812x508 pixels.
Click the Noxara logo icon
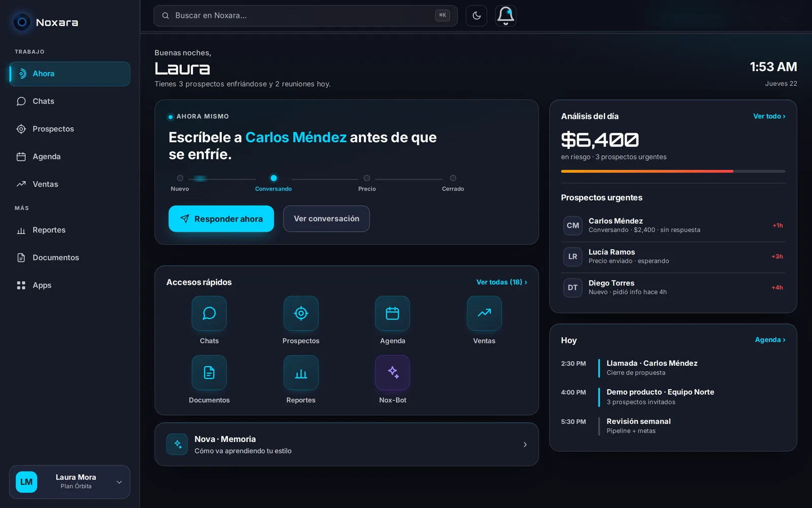pyautogui.click(x=22, y=22)
